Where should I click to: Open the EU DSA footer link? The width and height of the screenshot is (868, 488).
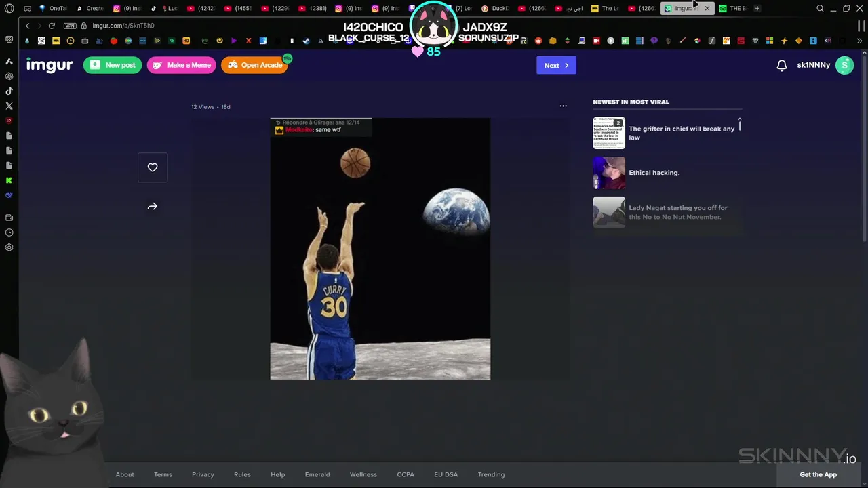446,474
